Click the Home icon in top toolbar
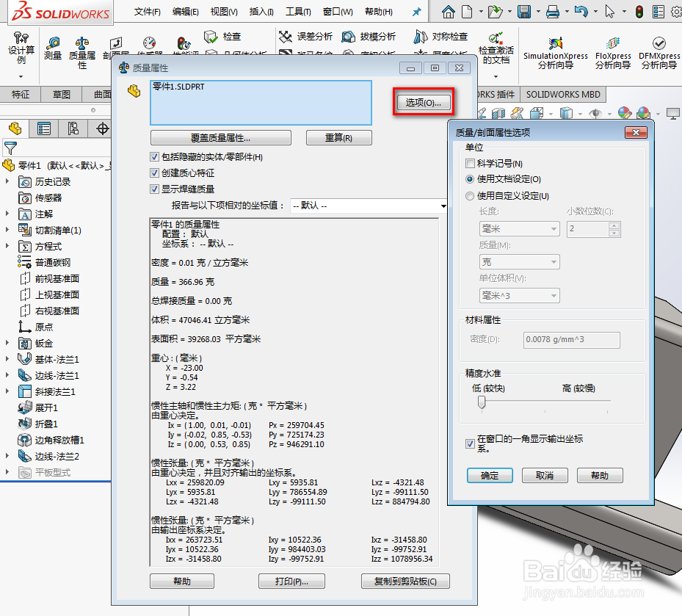Screen dimensions: 682x616 pos(448,11)
